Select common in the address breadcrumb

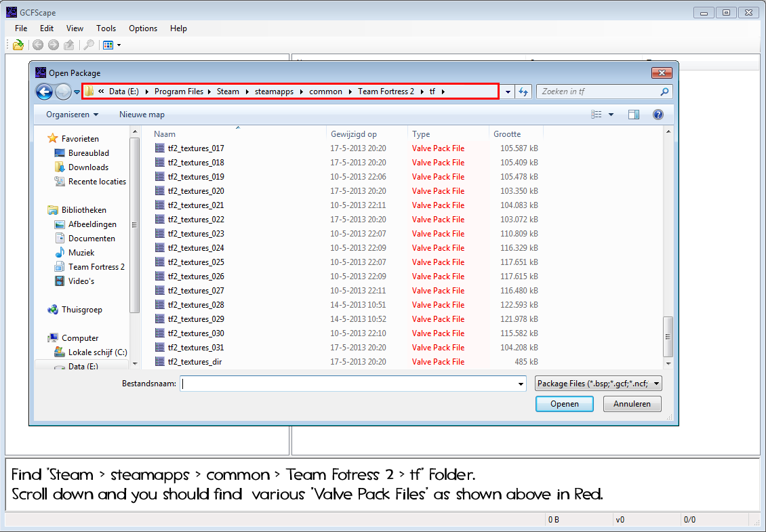(x=325, y=91)
